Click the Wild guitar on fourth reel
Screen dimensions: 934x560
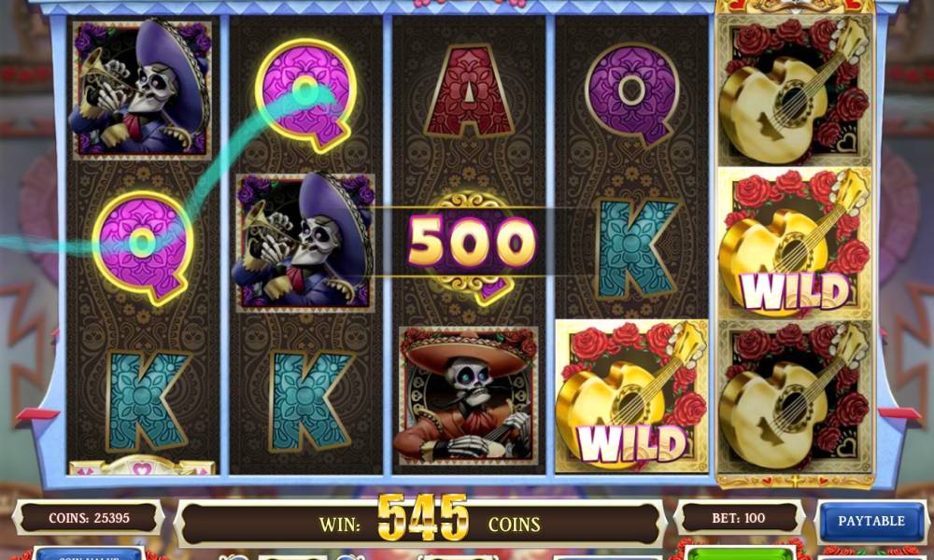632,397
